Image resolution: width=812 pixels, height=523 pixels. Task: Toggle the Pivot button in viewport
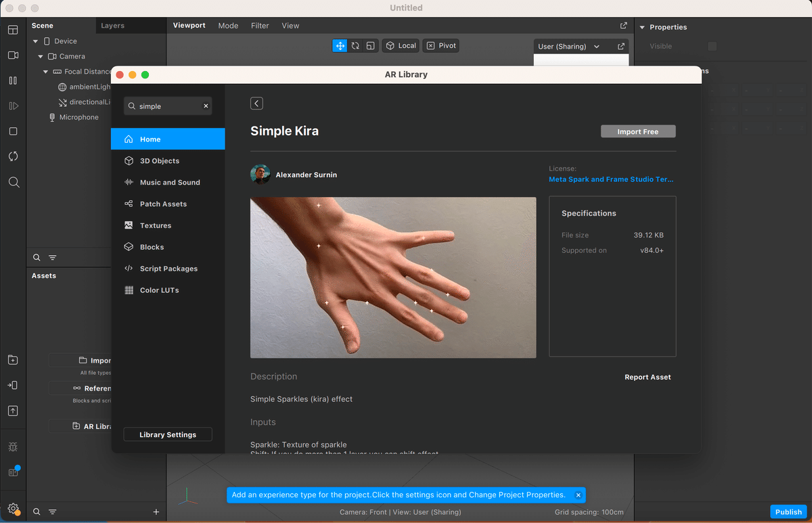click(441, 45)
